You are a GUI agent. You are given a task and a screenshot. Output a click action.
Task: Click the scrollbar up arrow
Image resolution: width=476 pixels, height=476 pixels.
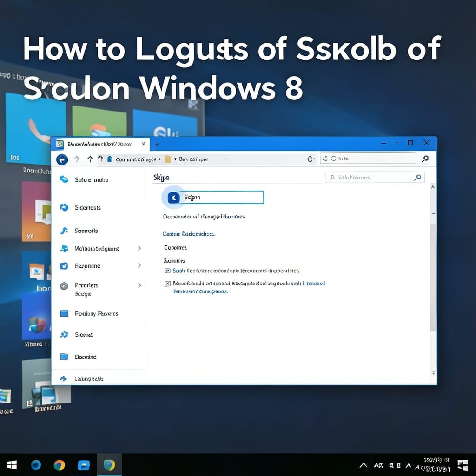433,187
